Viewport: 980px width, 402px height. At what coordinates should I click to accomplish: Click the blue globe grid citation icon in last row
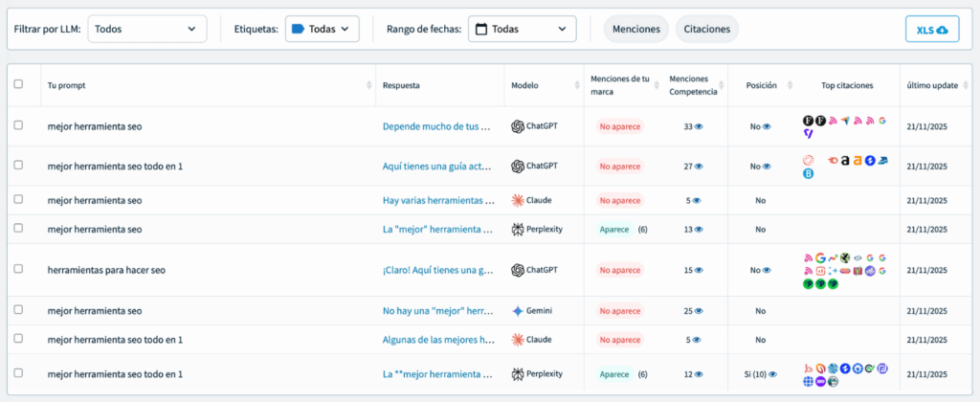coord(808,381)
